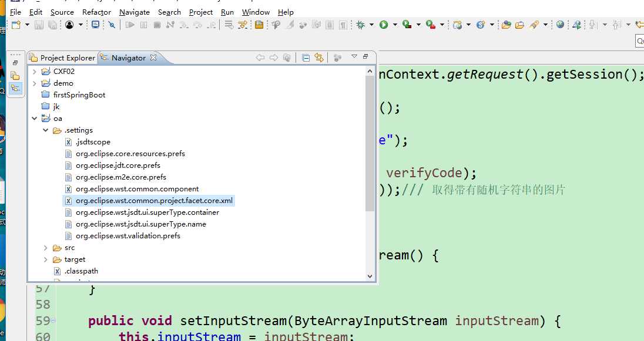The height and width of the screenshot is (341, 644).
Task: Open the Run dropdown arrow
Action: coord(395,25)
